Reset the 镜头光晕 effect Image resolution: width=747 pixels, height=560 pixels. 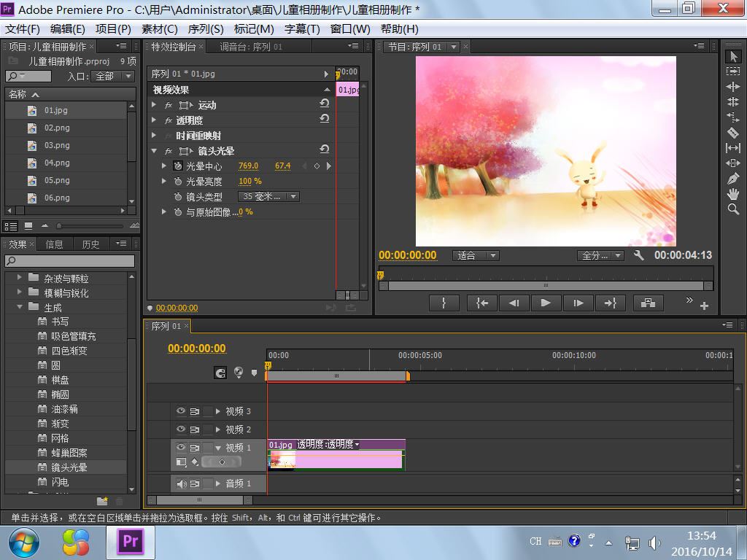tap(325, 149)
